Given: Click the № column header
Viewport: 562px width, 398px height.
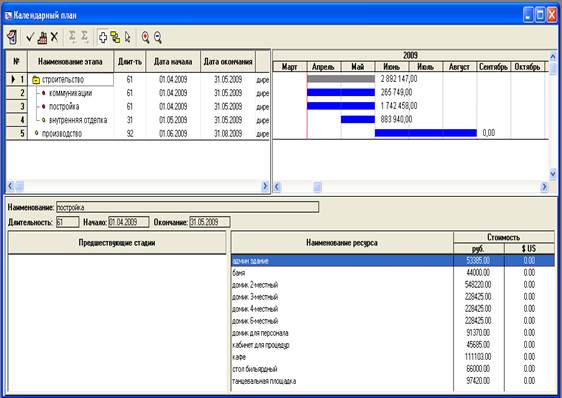Looking at the screenshot, I should click(16, 62).
